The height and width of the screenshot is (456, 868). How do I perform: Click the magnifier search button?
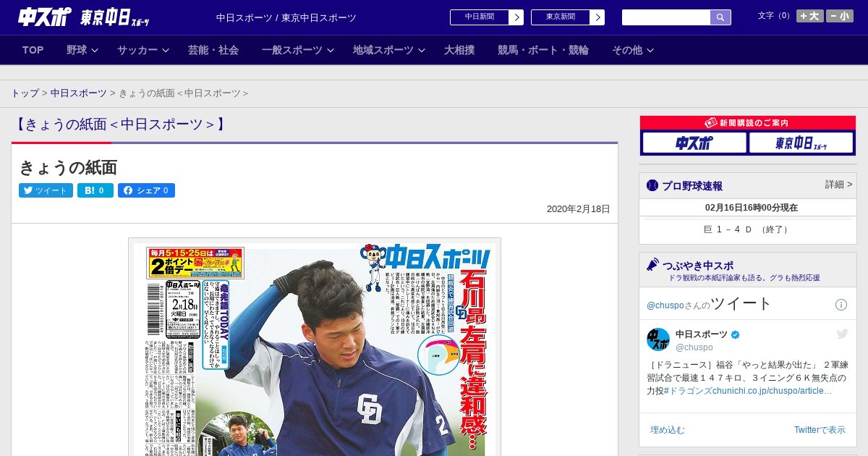point(720,17)
